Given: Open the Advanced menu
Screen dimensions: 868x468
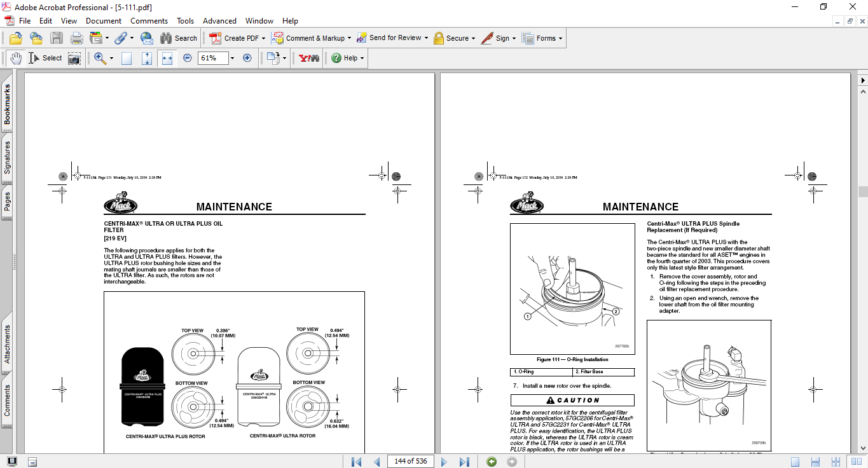Looking at the screenshot, I should pos(219,21).
